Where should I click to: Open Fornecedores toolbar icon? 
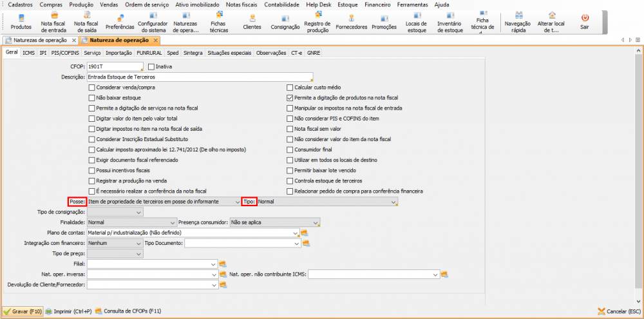[x=352, y=21]
